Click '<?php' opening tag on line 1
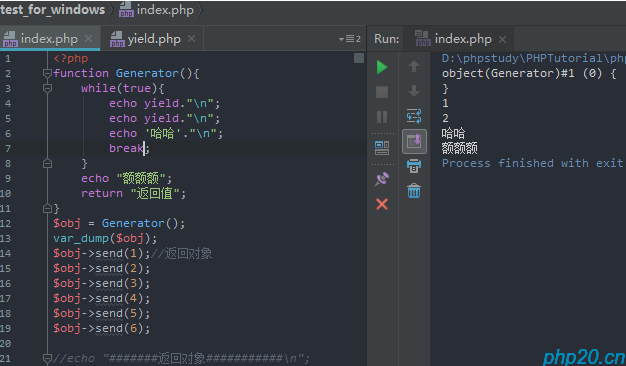Image resolution: width=626 pixels, height=366 pixels. [71, 58]
